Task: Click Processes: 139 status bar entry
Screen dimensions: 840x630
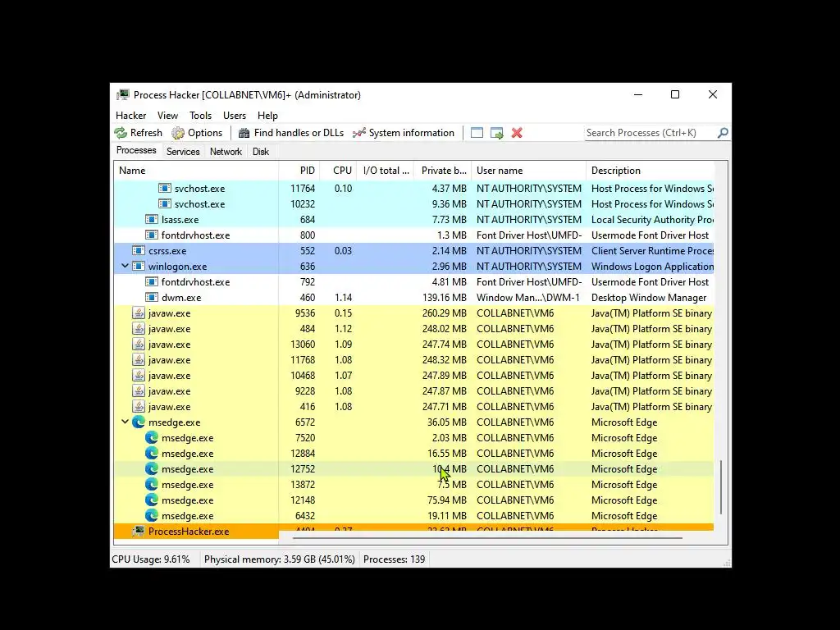Action: pyautogui.click(x=394, y=559)
